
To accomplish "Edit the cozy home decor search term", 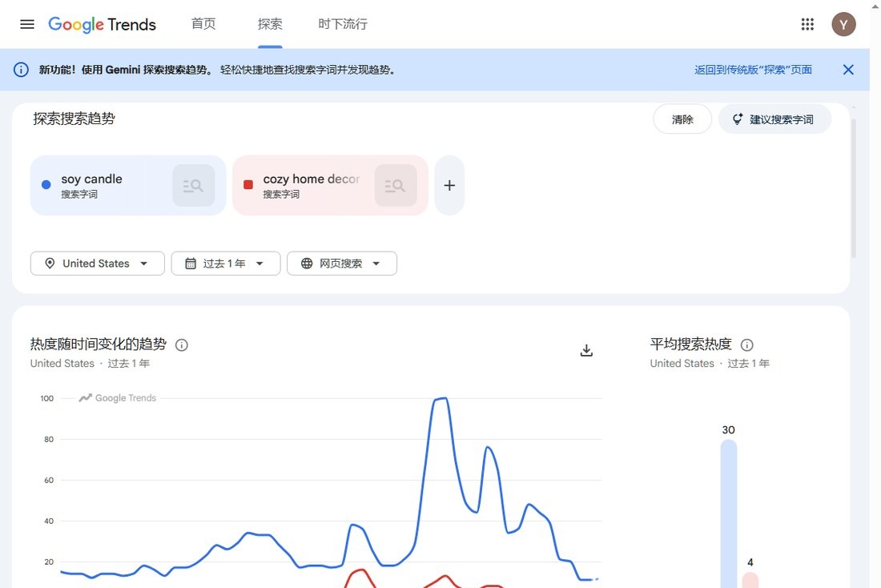I will [x=312, y=179].
